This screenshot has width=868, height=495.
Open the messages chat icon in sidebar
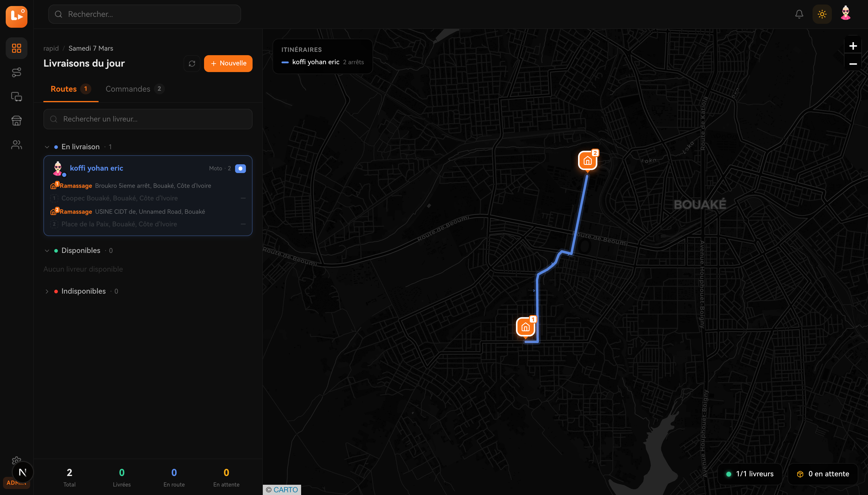tap(16, 96)
